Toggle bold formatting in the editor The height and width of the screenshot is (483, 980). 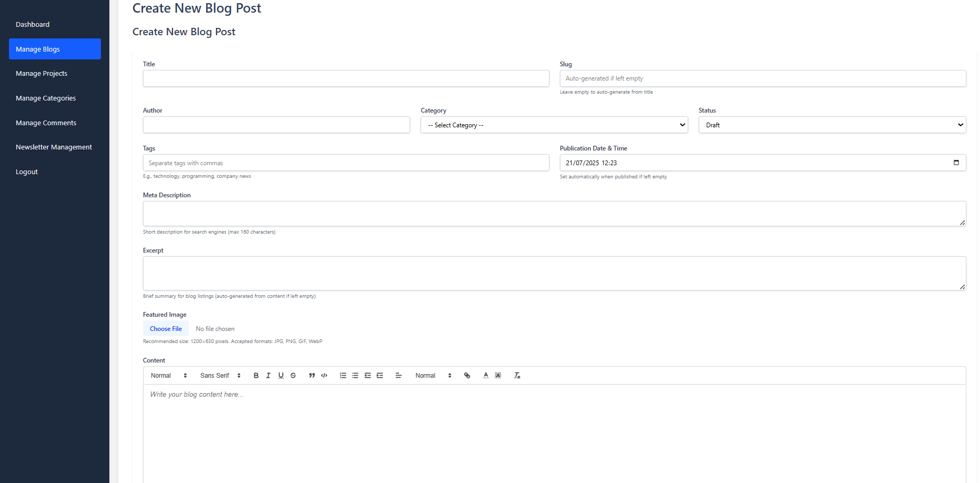tap(256, 376)
